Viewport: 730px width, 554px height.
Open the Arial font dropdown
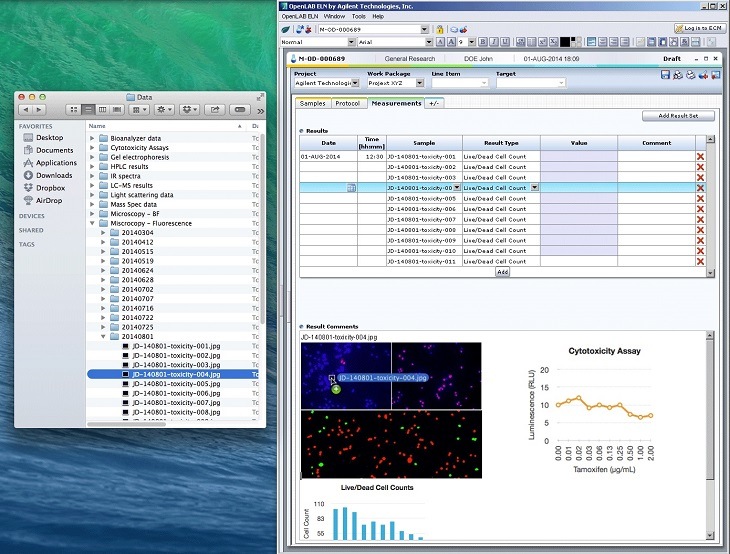(x=429, y=42)
